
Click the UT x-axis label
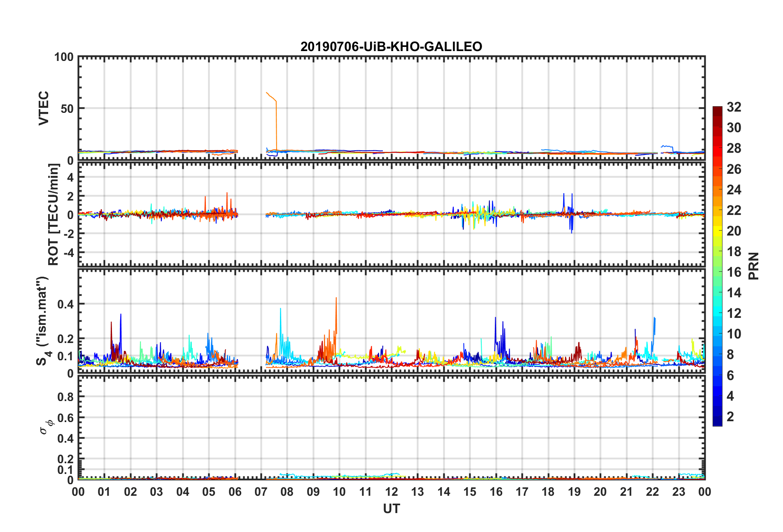point(391,509)
